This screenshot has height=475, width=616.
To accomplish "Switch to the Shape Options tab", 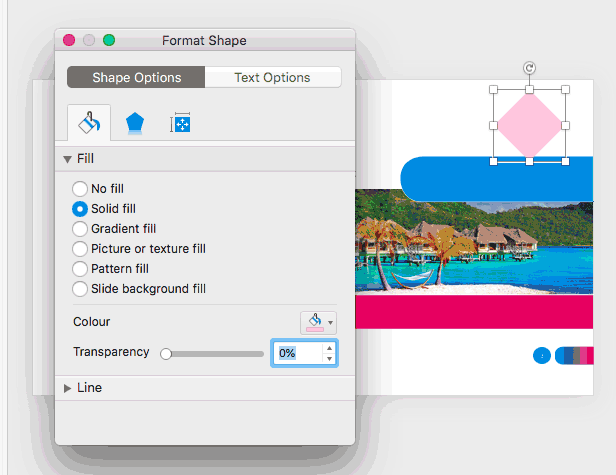I will click(136, 78).
